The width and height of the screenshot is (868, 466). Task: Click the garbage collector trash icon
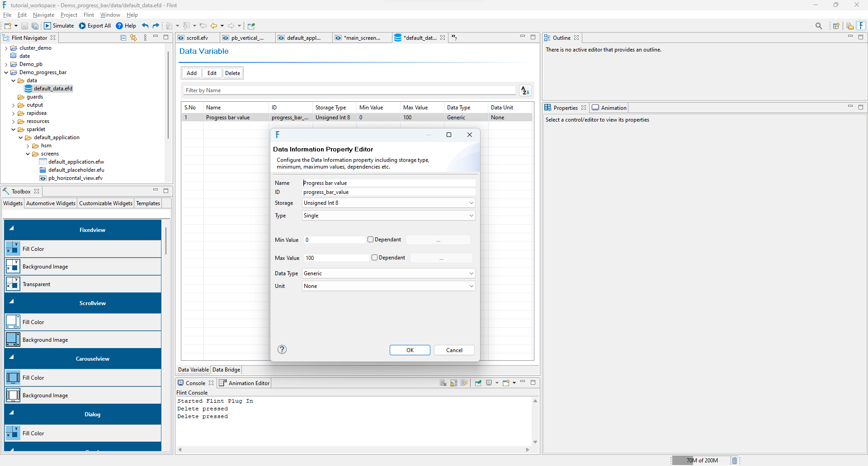tap(735, 461)
